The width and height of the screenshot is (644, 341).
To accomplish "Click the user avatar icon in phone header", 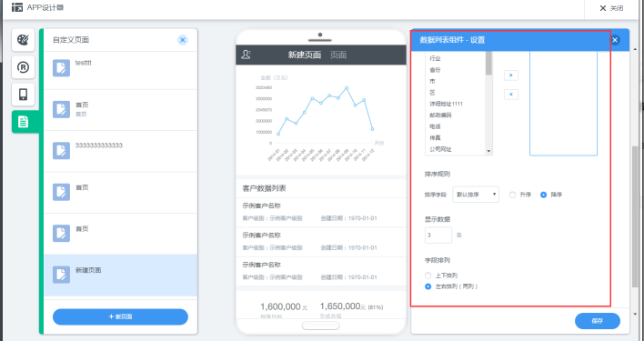I will [x=246, y=55].
